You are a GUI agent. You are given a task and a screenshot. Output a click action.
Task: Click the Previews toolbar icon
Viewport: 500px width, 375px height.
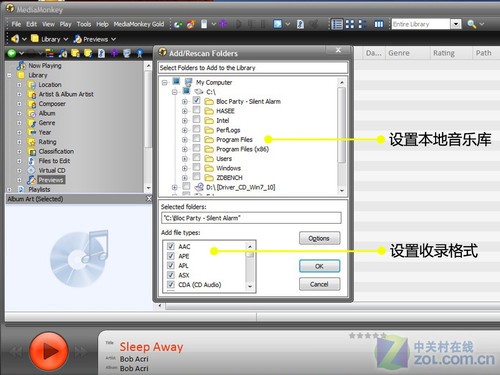point(77,39)
